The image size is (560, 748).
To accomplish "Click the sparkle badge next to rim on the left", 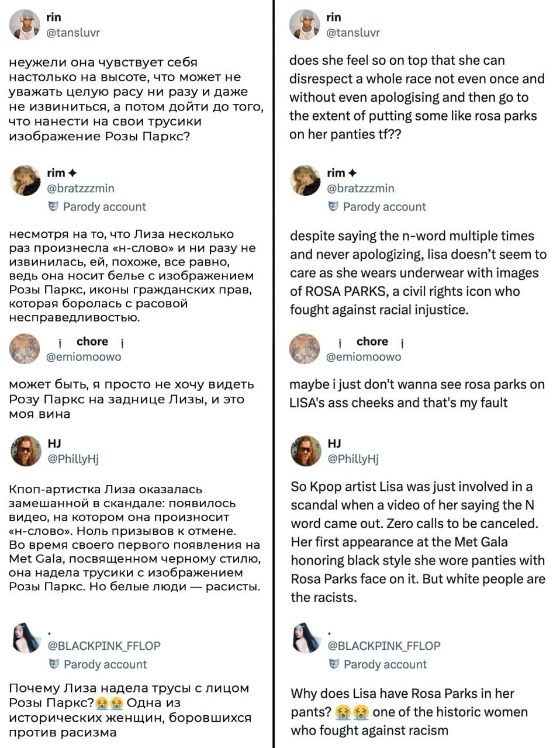I will (x=72, y=173).
